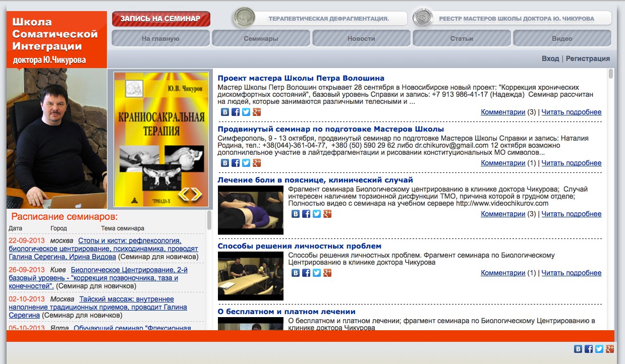Share Волошин project post on VKontakte

(225, 112)
